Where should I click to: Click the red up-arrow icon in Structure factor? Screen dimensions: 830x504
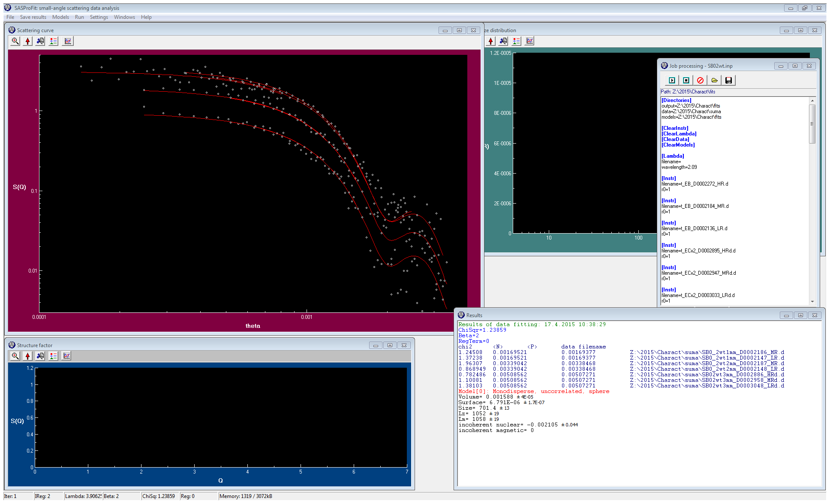(28, 356)
